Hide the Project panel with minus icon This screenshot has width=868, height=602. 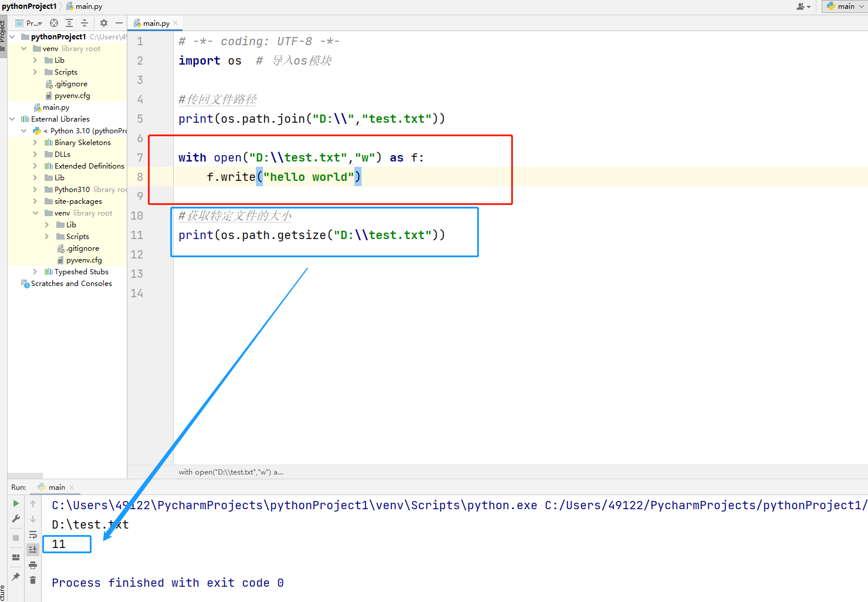click(x=119, y=23)
